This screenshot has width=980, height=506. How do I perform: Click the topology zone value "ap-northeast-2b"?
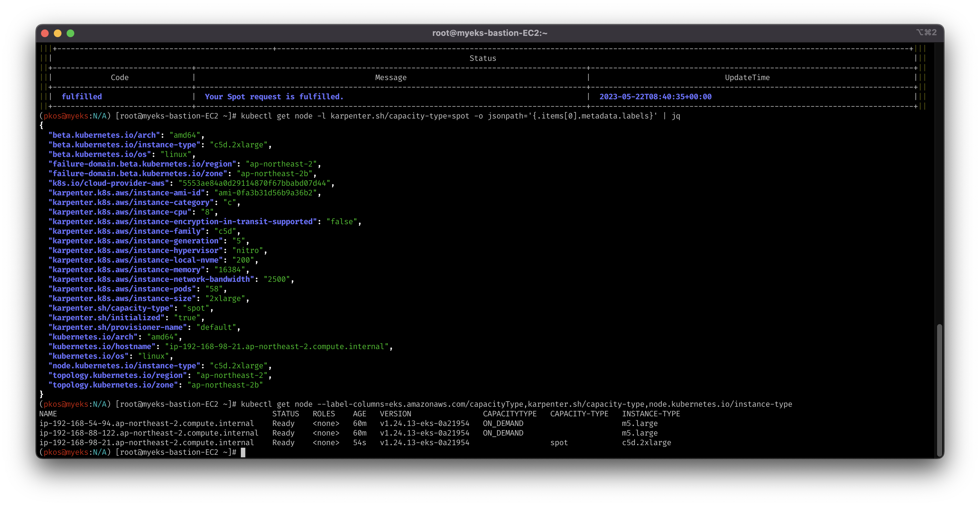[225, 385]
